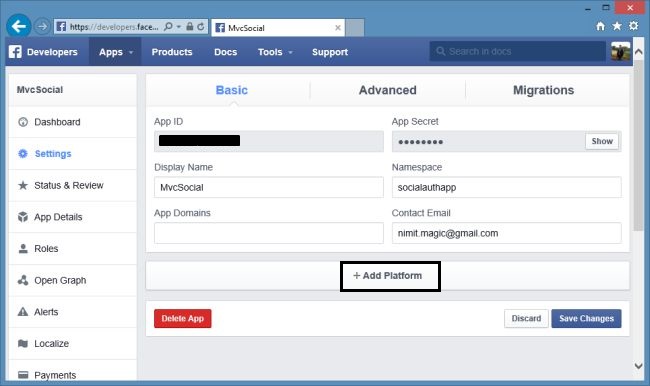Image resolution: width=650 pixels, height=386 pixels.
Task: Click the Settings gear icon in sidebar
Action: [x=23, y=154]
